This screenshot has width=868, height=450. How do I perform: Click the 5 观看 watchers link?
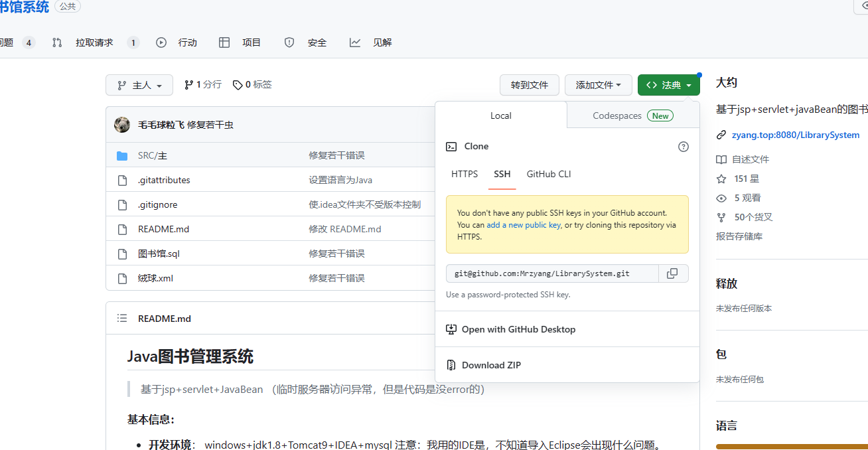(x=747, y=198)
